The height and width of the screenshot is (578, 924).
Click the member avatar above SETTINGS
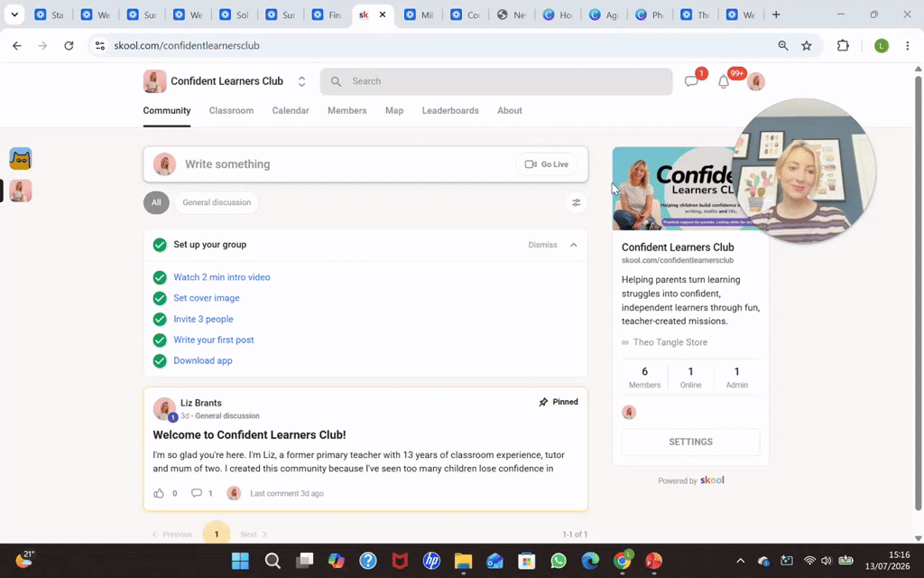click(x=629, y=412)
